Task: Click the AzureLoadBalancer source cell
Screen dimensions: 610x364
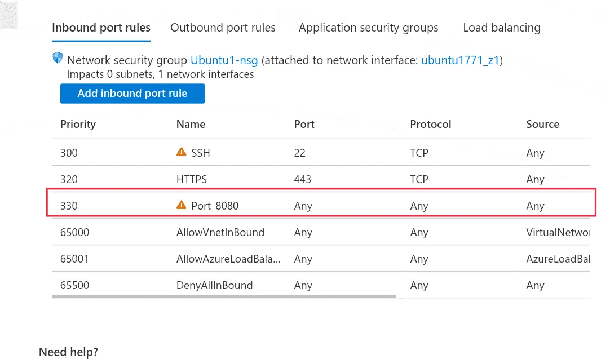Action: click(x=558, y=259)
